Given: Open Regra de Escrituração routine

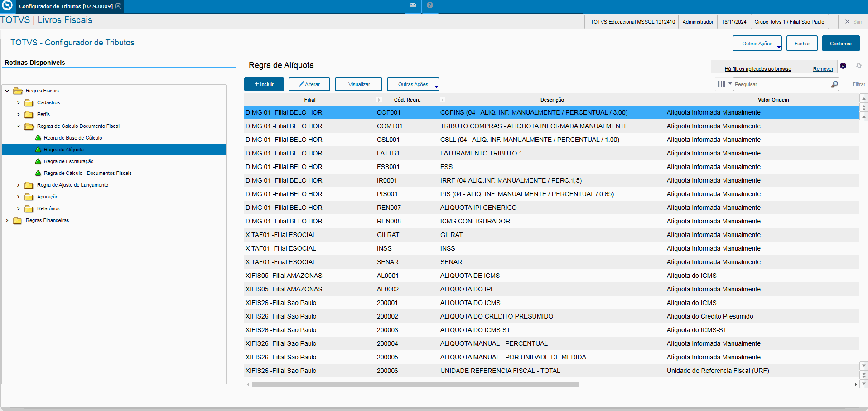Looking at the screenshot, I should [68, 161].
